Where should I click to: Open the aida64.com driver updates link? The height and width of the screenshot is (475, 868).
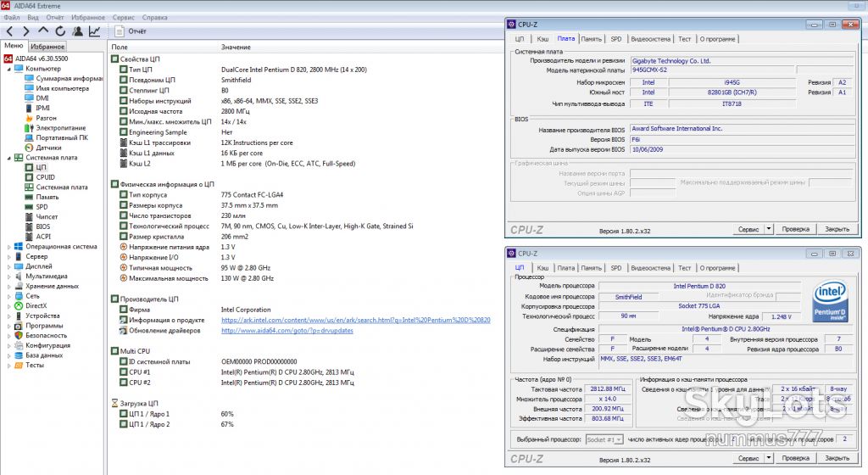(287, 331)
